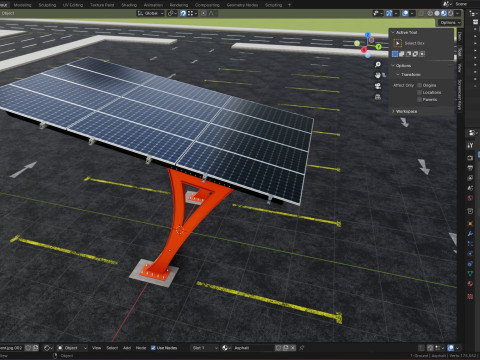This screenshot has width=480, height=360.
Task: Open the Rendering workspace tab
Action: click(x=179, y=5)
